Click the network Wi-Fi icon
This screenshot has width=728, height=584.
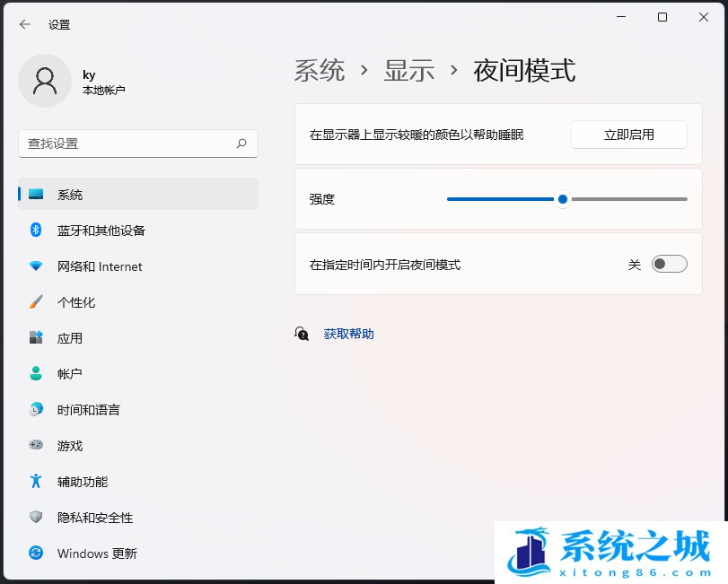(x=36, y=266)
